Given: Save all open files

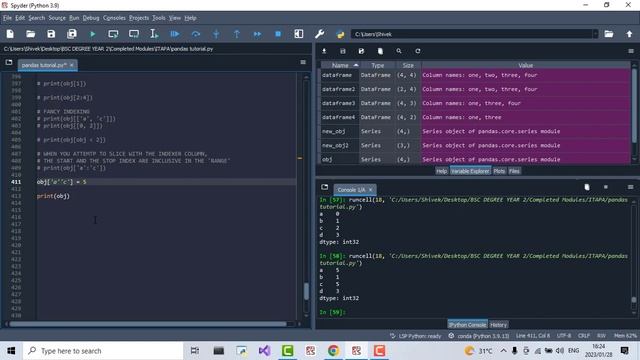Looking at the screenshot, I should (72, 34).
